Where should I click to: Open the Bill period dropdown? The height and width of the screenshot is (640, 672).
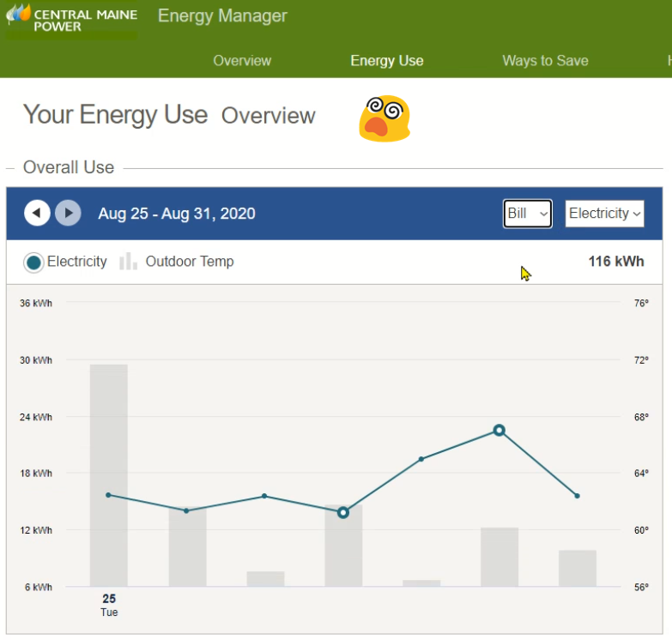(x=527, y=214)
